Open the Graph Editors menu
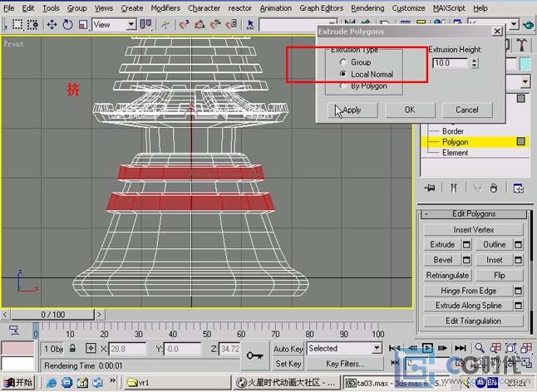Image resolution: width=537 pixels, height=392 pixels. pyautogui.click(x=321, y=8)
